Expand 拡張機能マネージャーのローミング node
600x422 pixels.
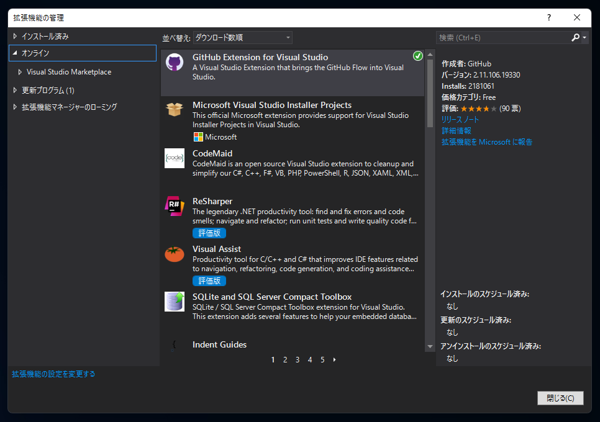[x=15, y=107]
